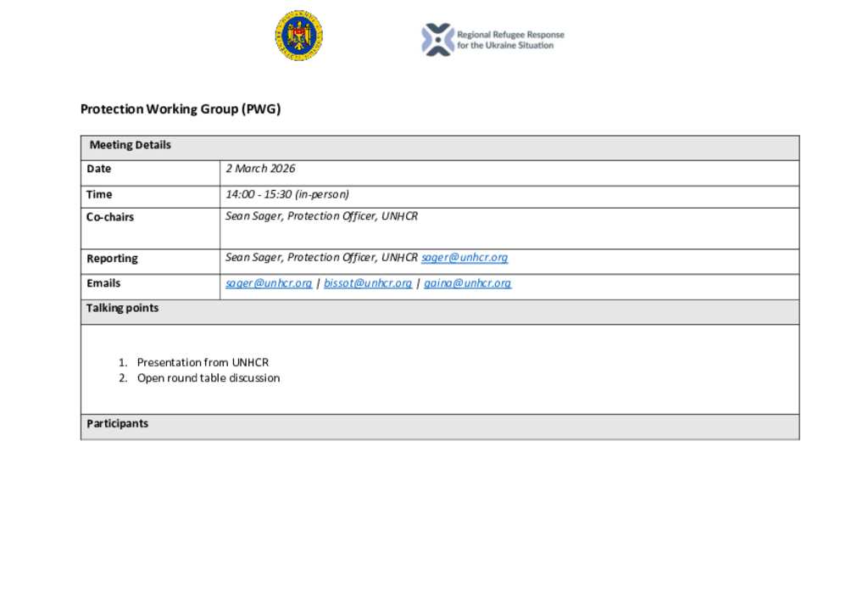Select the Presentation from UNHCR list item

click(203, 362)
